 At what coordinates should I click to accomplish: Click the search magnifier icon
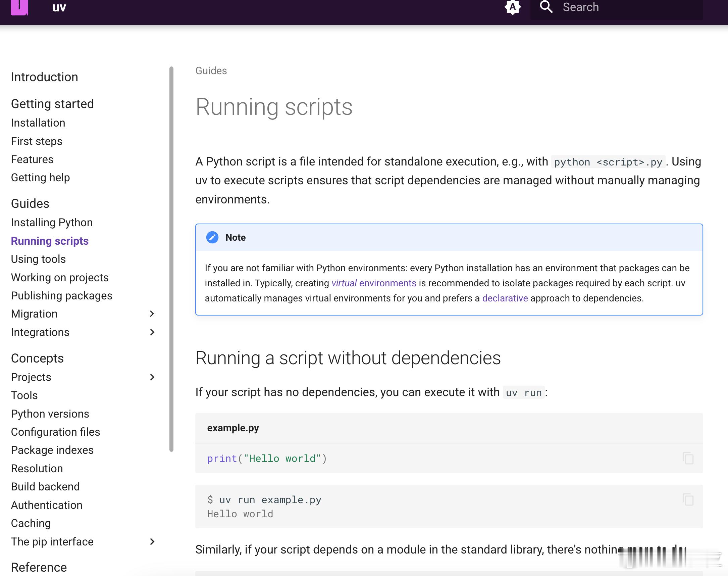coord(546,7)
